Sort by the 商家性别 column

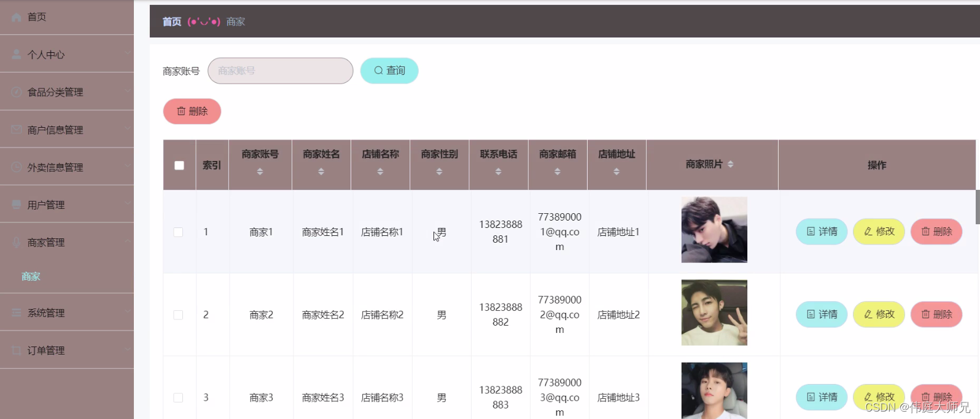[x=439, y=171]
